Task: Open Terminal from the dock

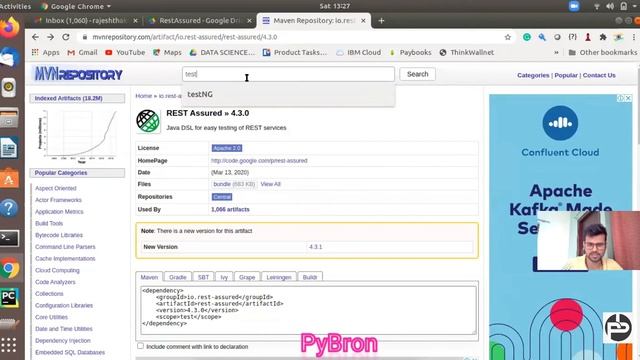Action: (9, 238)
